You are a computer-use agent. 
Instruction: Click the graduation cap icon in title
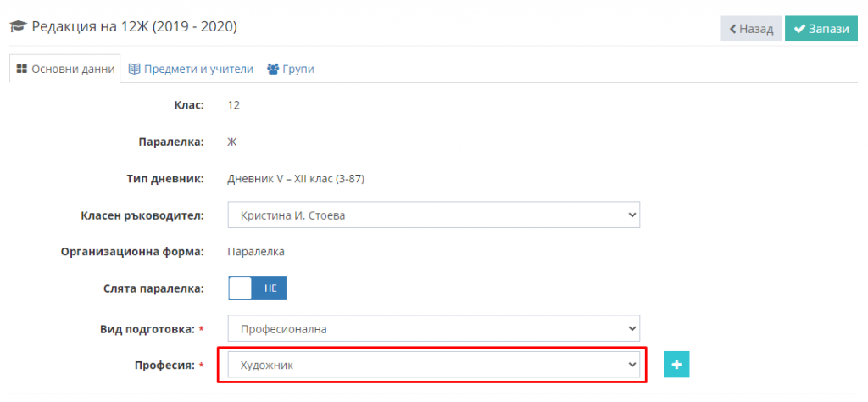click(x=19, y=26)
